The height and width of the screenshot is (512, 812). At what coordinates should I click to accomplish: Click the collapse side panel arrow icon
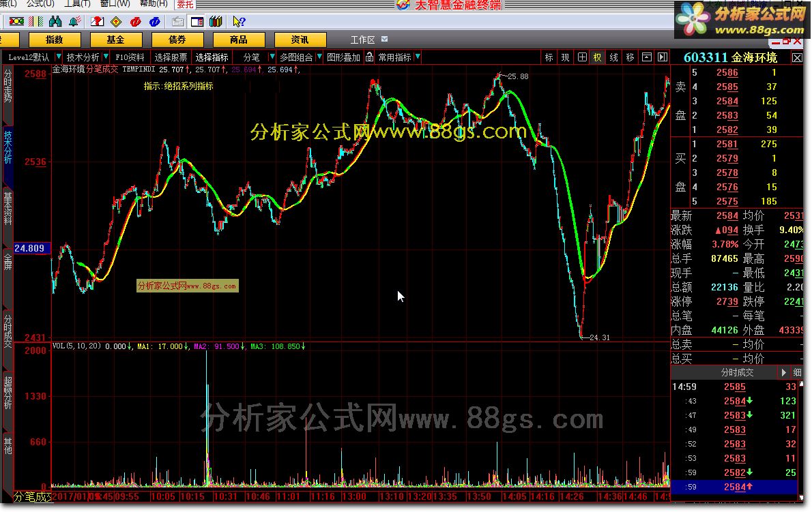click(x=663, y=57)
